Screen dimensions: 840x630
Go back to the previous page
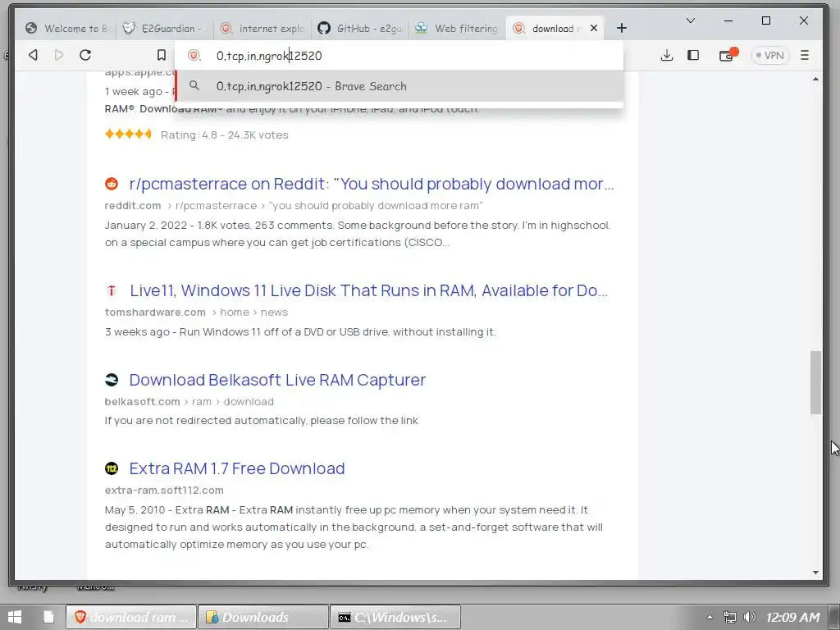coord(33,55)
